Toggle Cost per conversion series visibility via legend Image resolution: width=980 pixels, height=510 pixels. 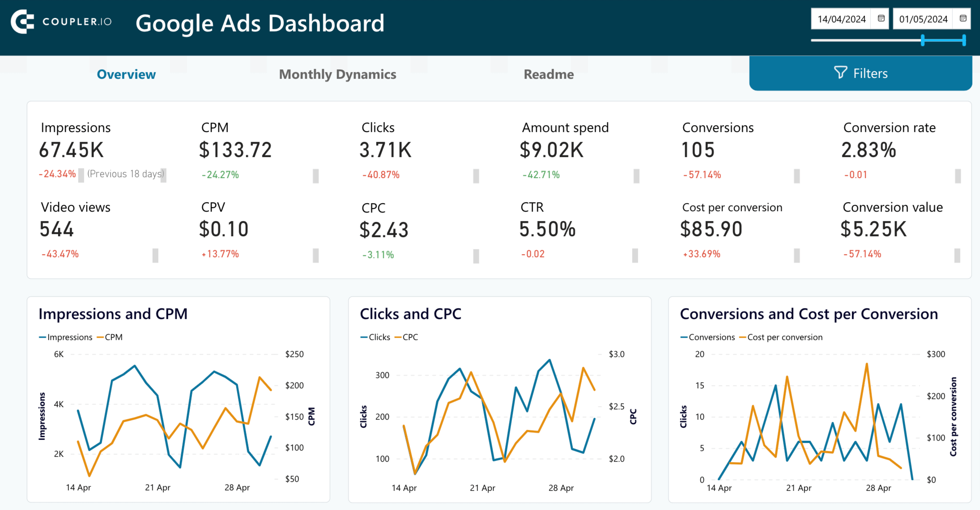[x=783, y=337]
